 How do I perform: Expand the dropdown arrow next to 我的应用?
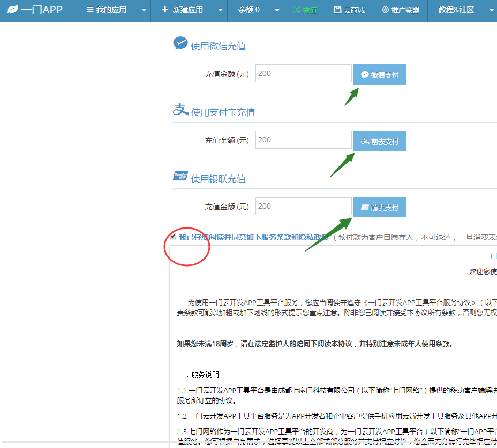pos(144,10)
